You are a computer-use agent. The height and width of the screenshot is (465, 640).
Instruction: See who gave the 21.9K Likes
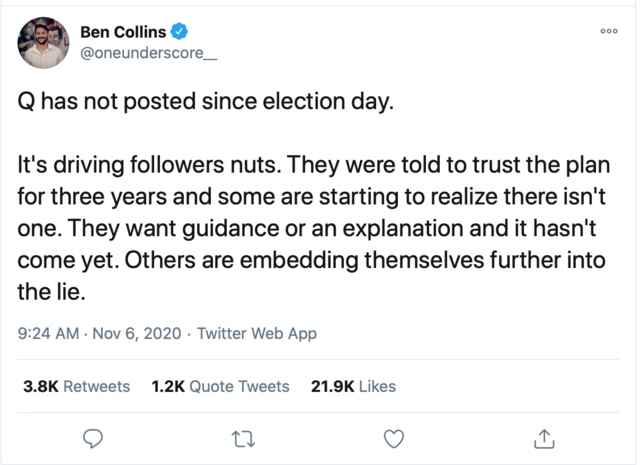click(x=354, y=386)
